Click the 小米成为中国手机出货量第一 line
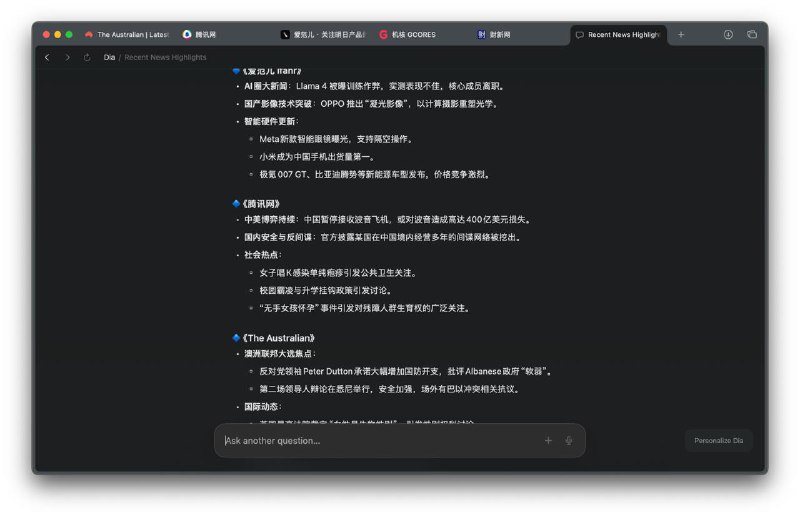800x517 pixels. click(x=317, y=157)
